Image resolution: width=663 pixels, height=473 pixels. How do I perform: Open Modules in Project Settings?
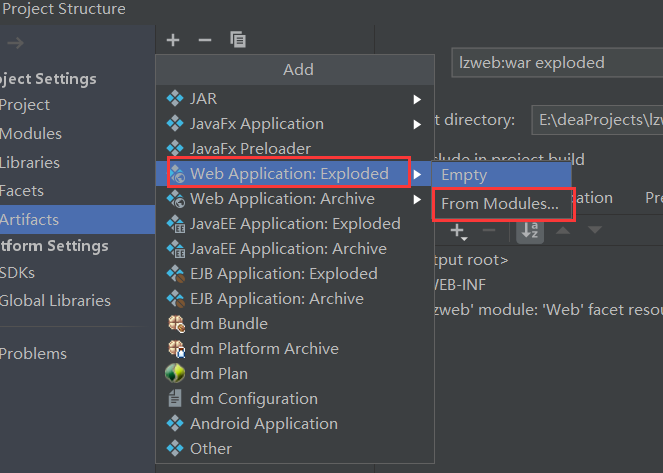click(31, 134)
